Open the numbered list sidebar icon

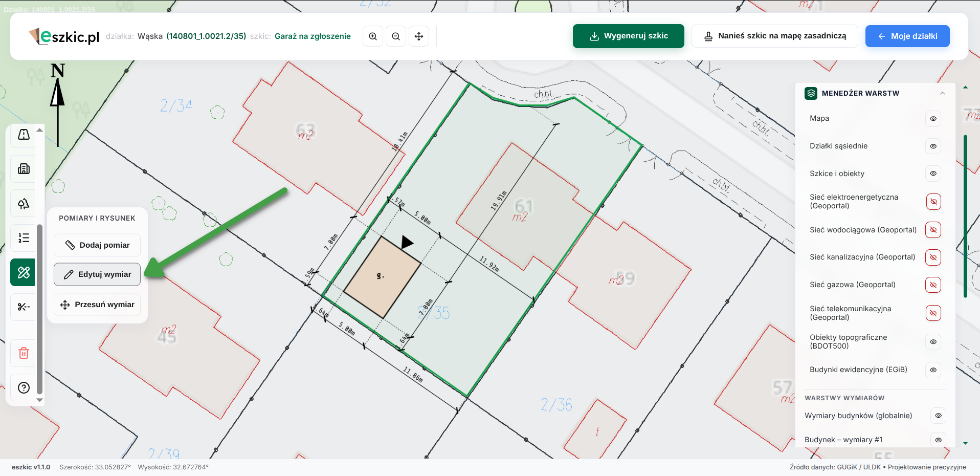point(24,238)
